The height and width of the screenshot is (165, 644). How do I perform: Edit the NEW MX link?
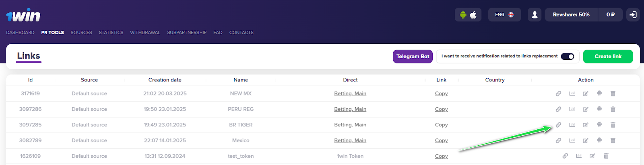point(586,94)
